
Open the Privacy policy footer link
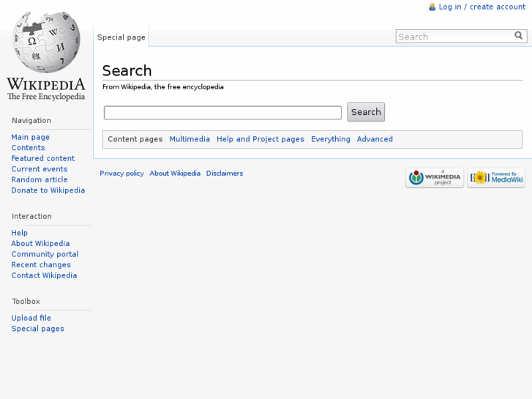click(121, 174)
